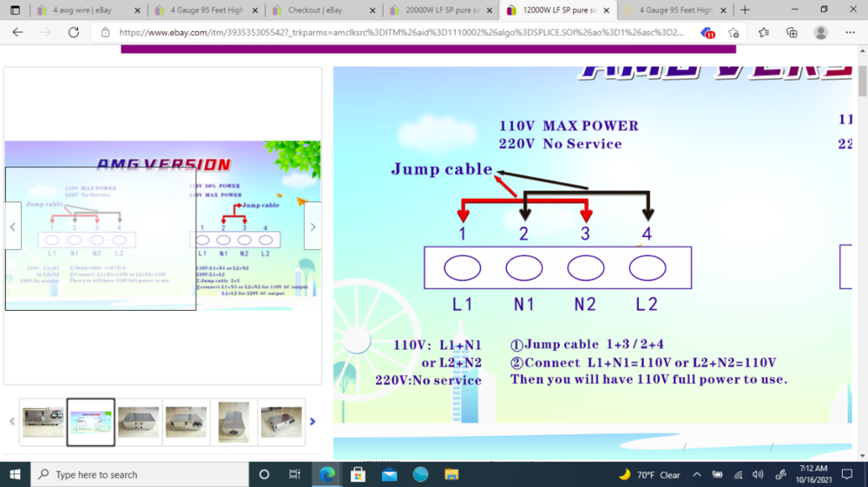Close the active '12000W LF SP' tab
Image resolution: width=868 pixels, height=487 pixels.
pyautogui.click(x=607, y=10)
